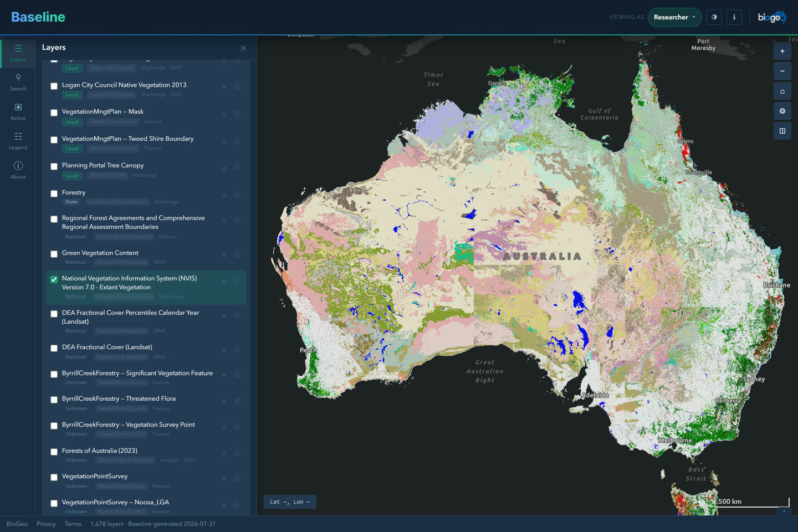This screenshot has width=798, height=532.
Task: Open the Search panel in sidebar
Action: click(18, 82)
